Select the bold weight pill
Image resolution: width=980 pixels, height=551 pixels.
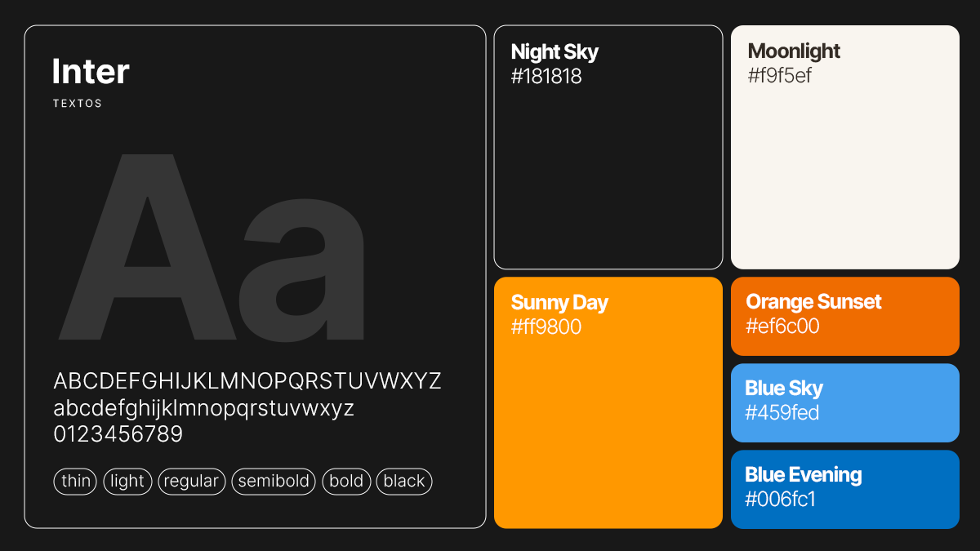point(346,482)
